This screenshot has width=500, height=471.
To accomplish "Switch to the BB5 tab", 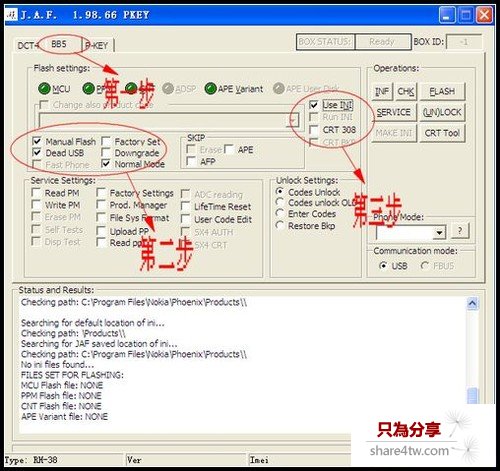I will [x=59, y=44].
